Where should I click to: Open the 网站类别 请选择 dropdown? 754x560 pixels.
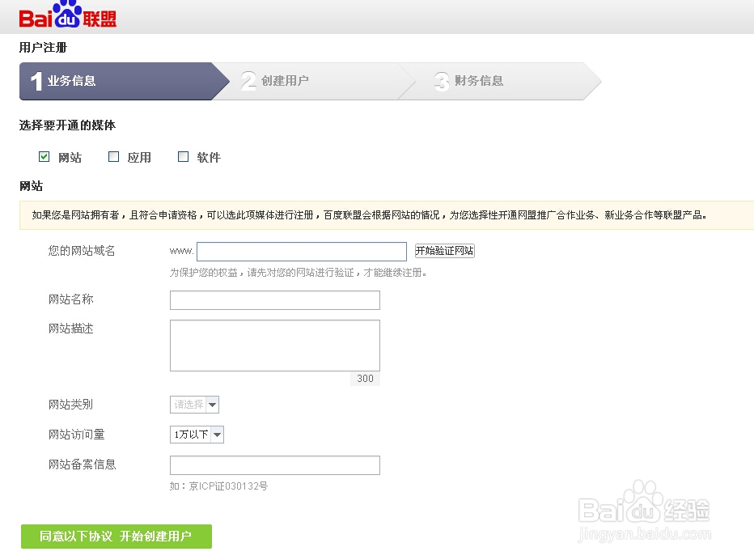click(193, 405)
